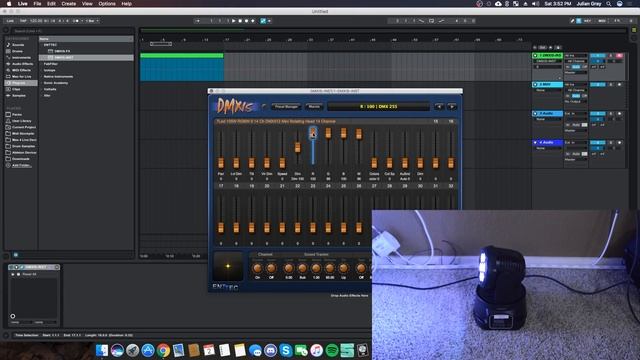
Task: Select the Draw Mode pencil icon
Action: click(572, 20)
